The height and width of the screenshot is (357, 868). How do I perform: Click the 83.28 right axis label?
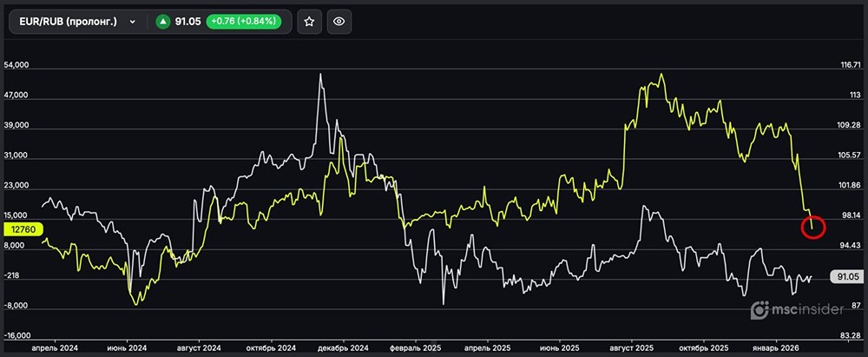pyautogui.click(x=850, y=336)
